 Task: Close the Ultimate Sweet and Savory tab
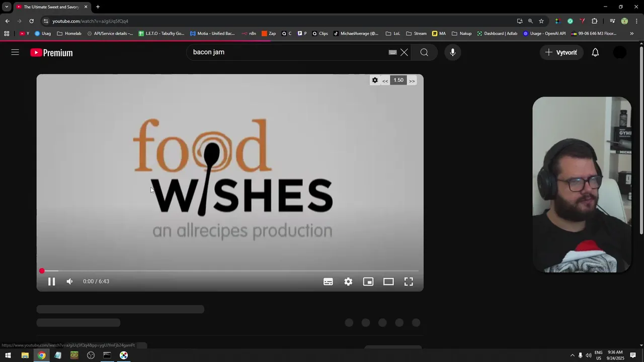pyautogui.click(x=86, y=7)
